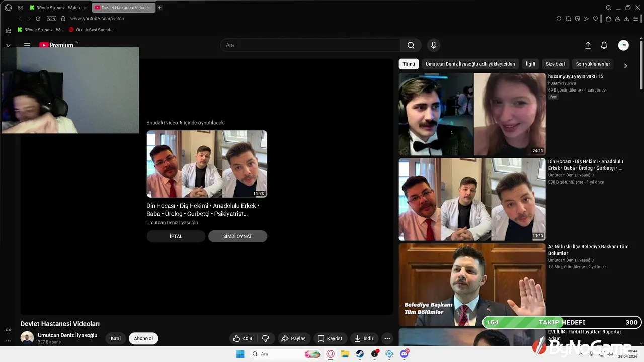Open Umutcan Deniz İlyasoğlu channel avatar
The image size is (644, 362).
tap(27, 338)
